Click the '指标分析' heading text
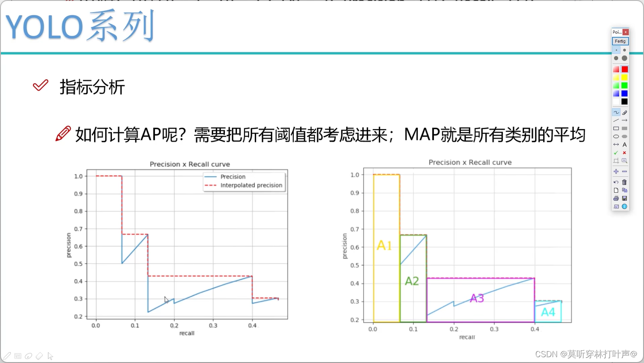The image size is (644, 363). (x=92, y=87)
